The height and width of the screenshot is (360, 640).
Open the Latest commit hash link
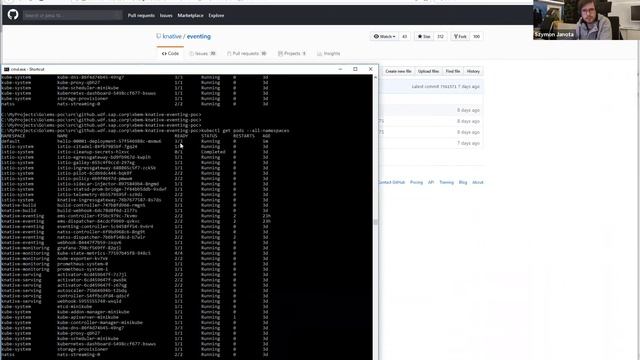(x=448, y=87)
